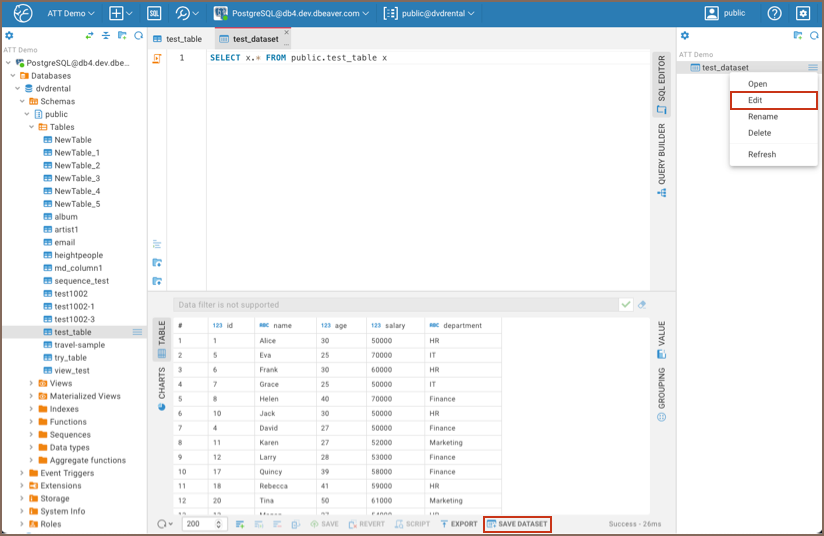Expand the Views node in tree
The width and height of the screenshot is (824, 536).
click(32, 383)
